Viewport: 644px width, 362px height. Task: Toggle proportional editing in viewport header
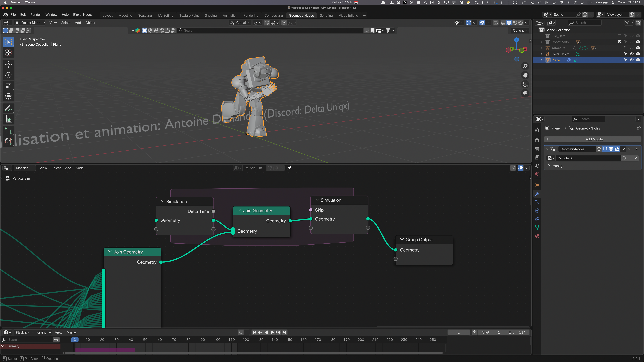pos(284,23)
